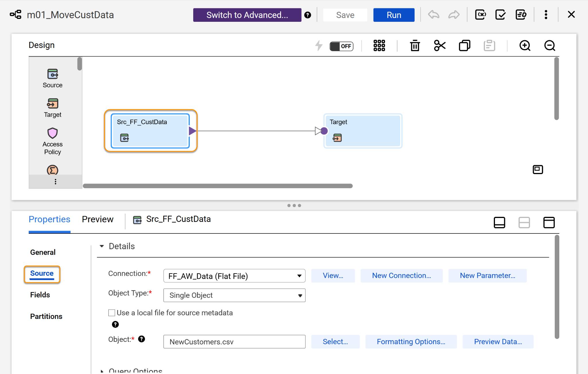588x374 pixels.
Task: Click the Target transformation palette icon
Action: coord(53,104)
